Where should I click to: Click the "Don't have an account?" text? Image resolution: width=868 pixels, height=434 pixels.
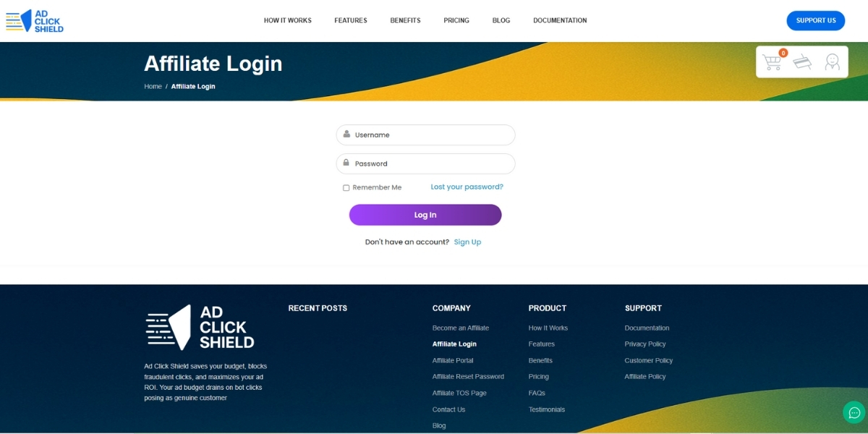[x=407, y=242]
